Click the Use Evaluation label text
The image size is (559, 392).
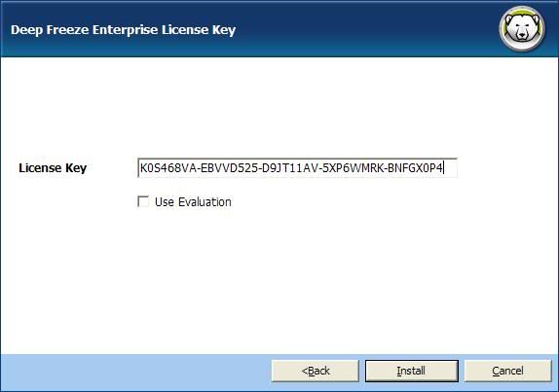(193, 202)
